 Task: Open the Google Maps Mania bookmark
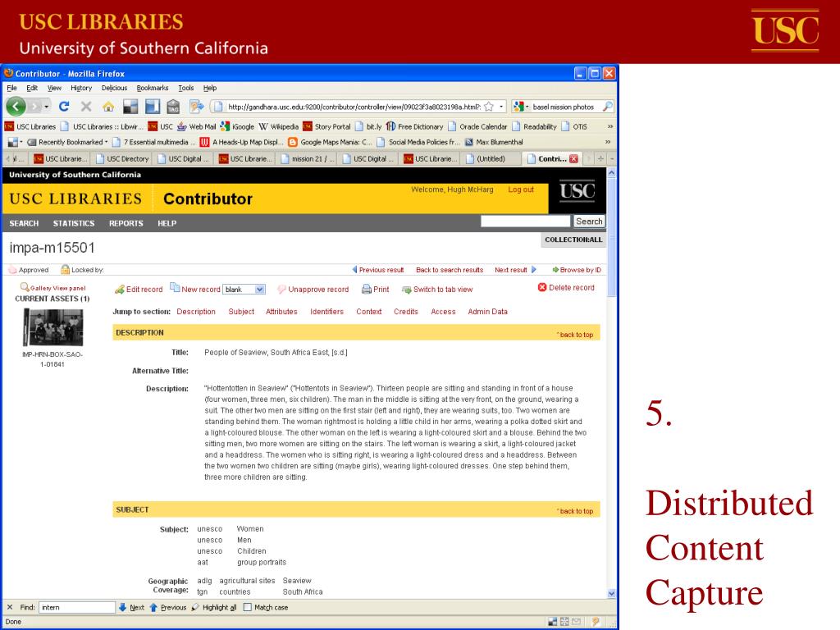[x=330, y=142]
